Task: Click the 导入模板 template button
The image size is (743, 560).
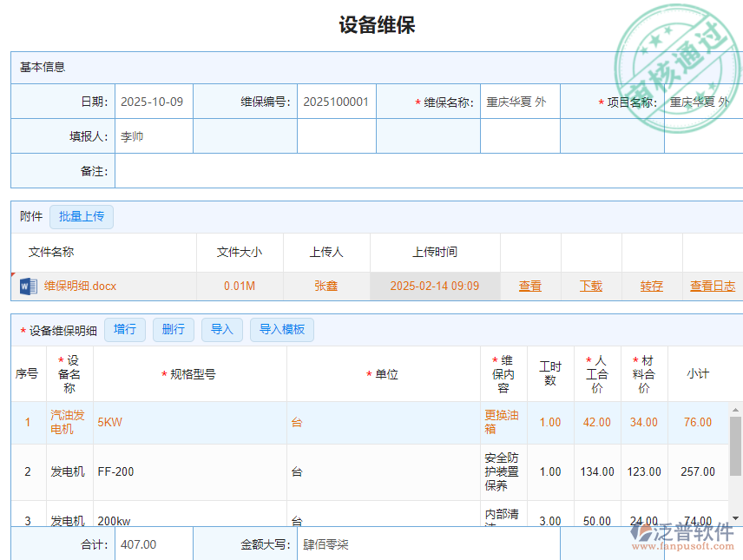Action: click(x=281, y=329)
